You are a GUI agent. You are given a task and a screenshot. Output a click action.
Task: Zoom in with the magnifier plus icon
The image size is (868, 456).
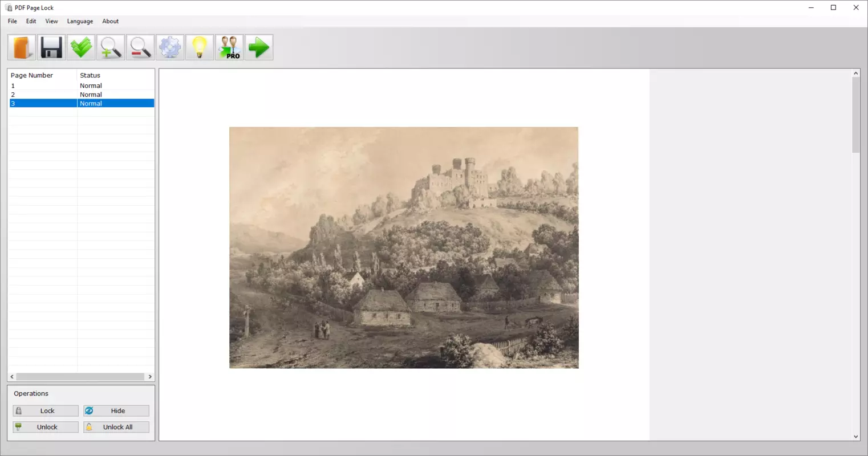click(111, 47)
